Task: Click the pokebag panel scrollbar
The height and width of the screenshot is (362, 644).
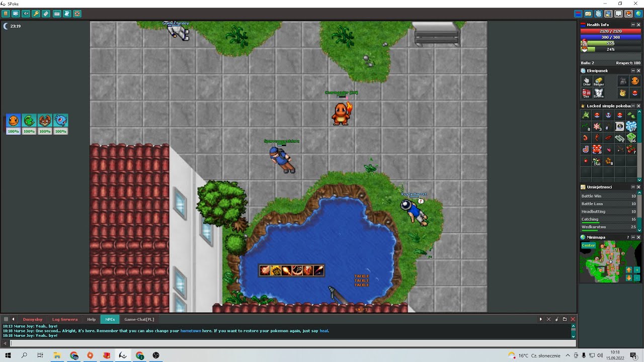Action: click(639, 146)
